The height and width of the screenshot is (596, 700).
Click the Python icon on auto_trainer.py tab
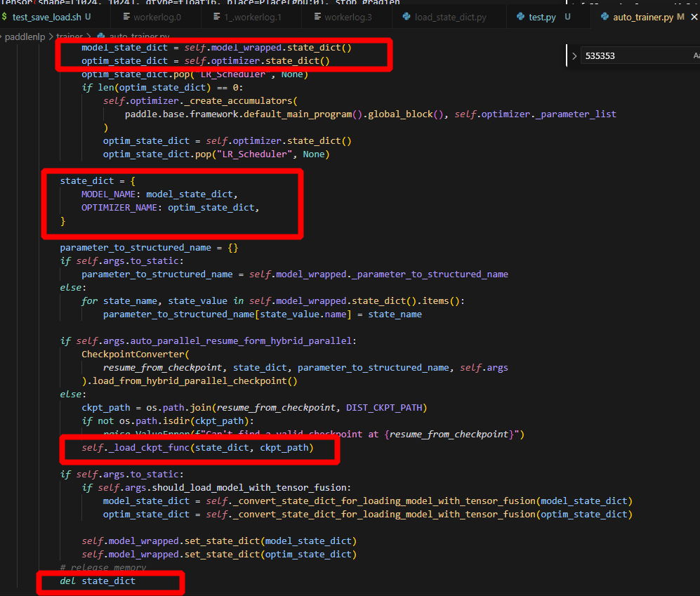click(605, 16)
